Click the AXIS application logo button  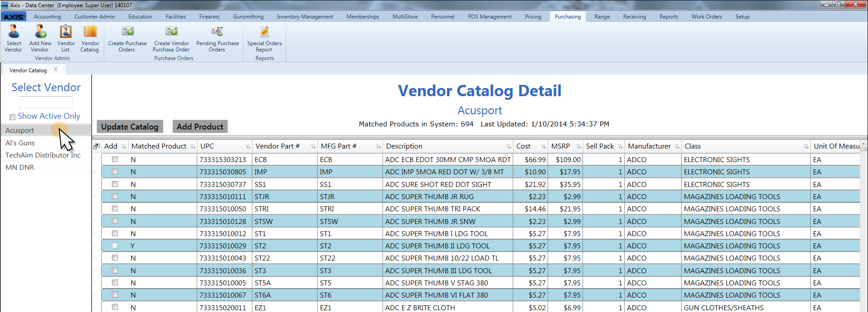(x=14, y=17)
